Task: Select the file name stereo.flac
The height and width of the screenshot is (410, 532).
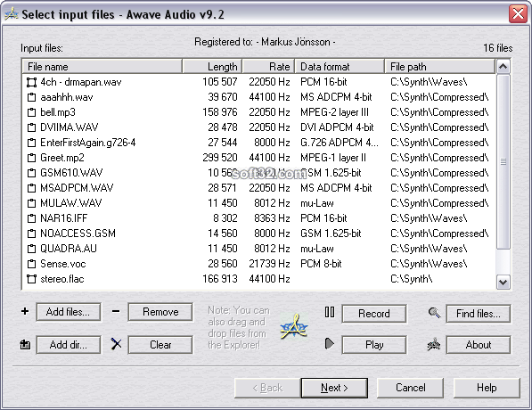Action: pos(62,279)
